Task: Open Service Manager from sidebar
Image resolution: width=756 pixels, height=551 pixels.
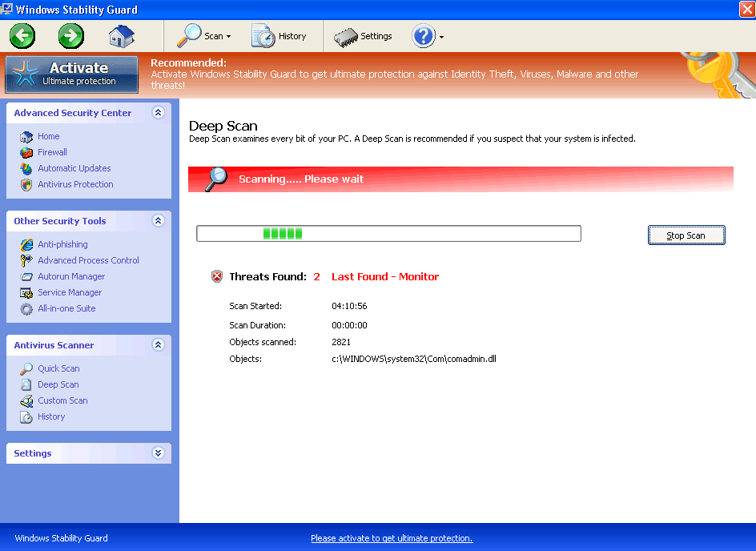Action: pos(69,292)
